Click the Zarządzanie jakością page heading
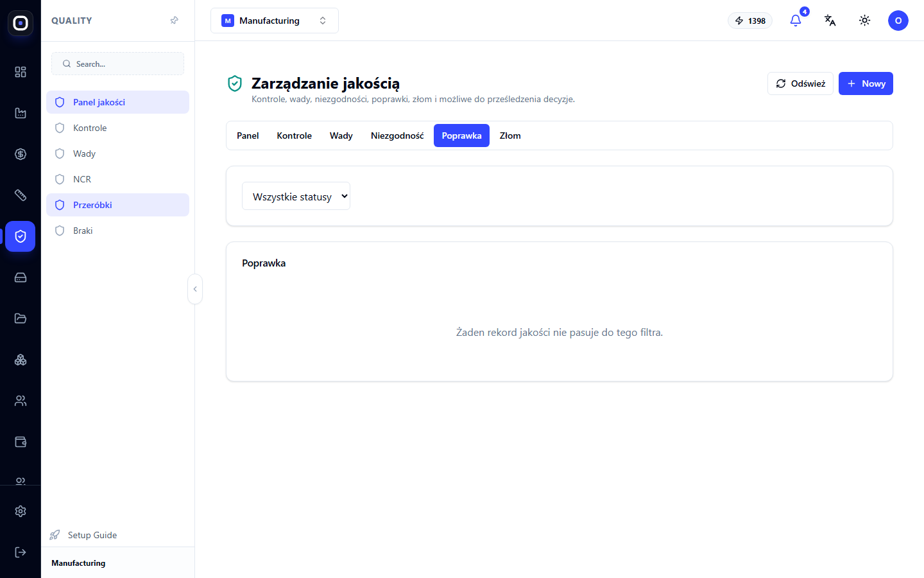 click(x=325, y=83)
